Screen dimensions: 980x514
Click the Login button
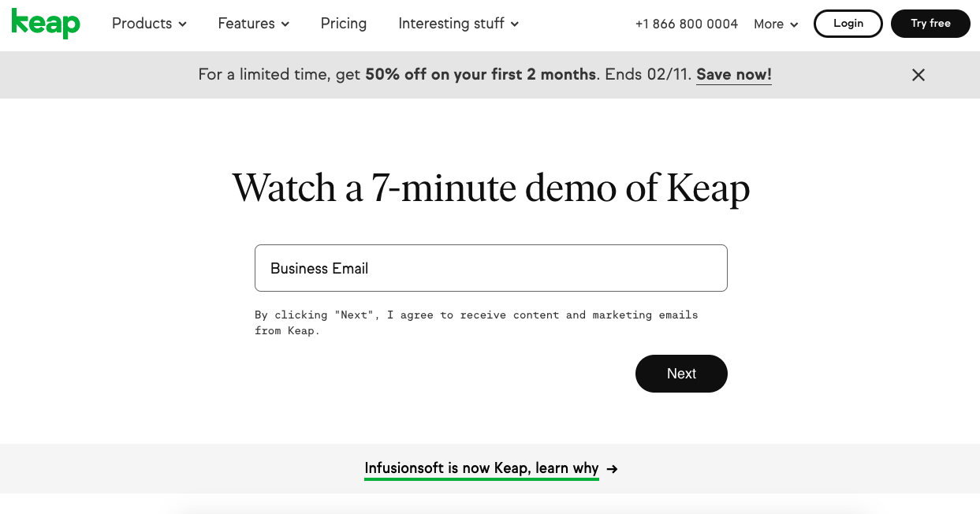pyautogui.click(x=848, y=24)
